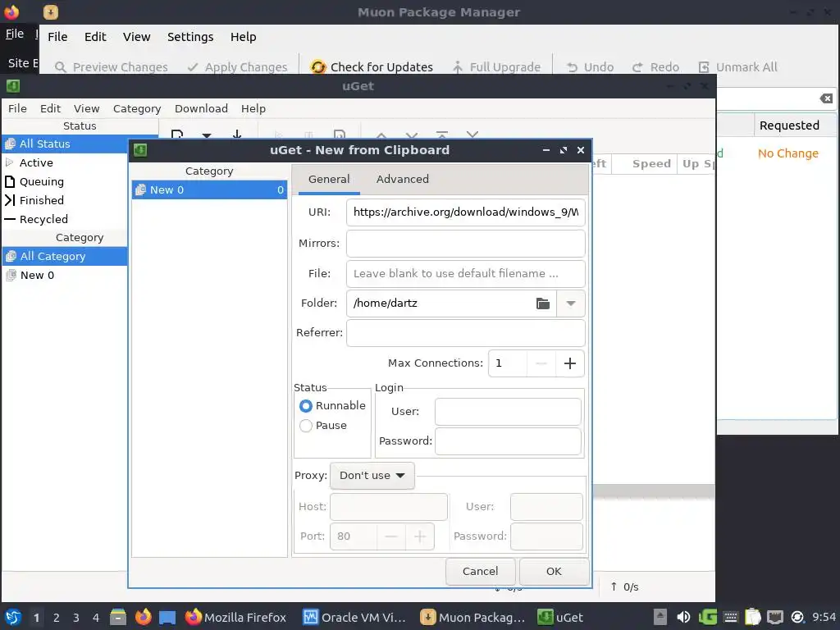
Task: Open the clipboard manager tray icon
Action: coord(753,617)
